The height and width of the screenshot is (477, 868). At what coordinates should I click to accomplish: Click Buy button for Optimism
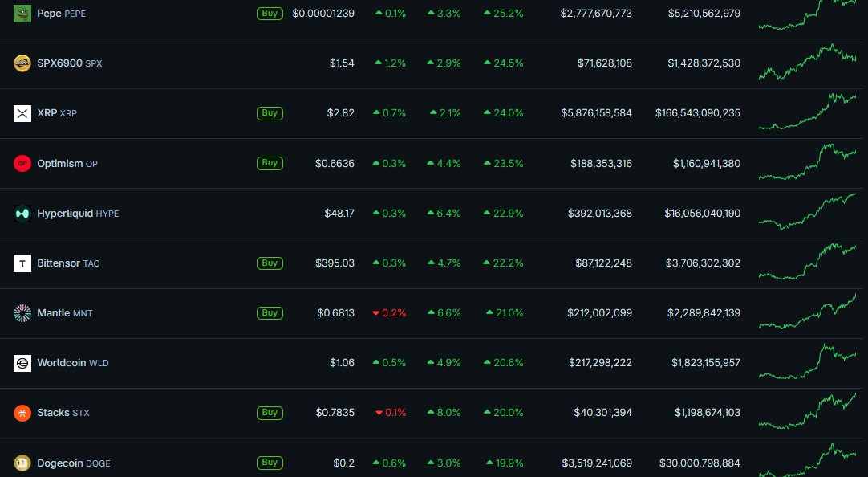(270, 163)
